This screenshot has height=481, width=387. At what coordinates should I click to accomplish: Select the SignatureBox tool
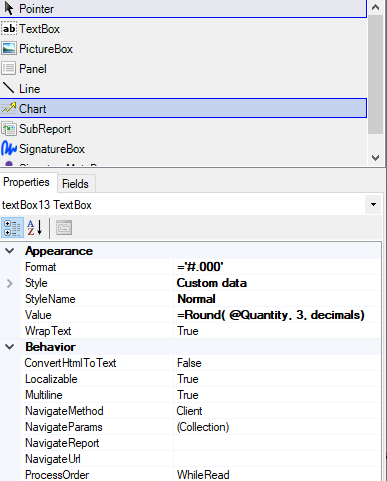coord(183,149)
